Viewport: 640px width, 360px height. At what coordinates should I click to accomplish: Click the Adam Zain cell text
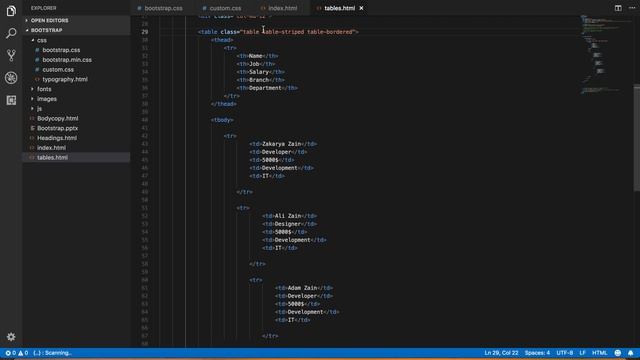[x=302, y=288]
